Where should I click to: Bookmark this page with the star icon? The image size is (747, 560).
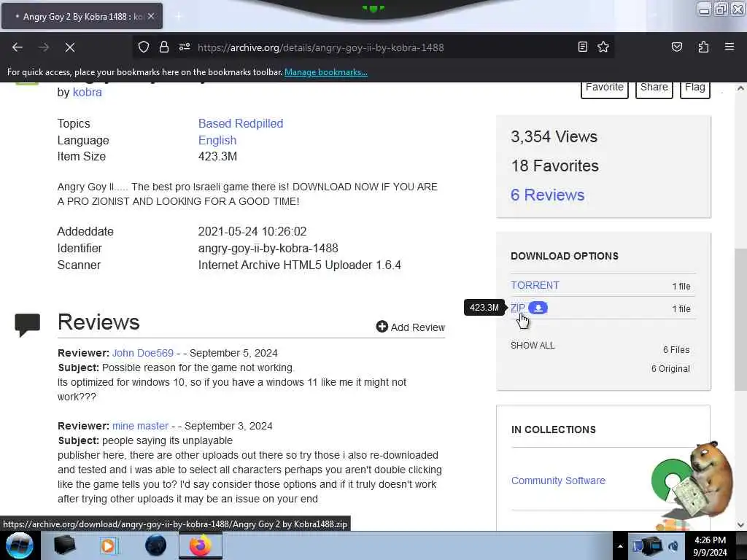603,47
